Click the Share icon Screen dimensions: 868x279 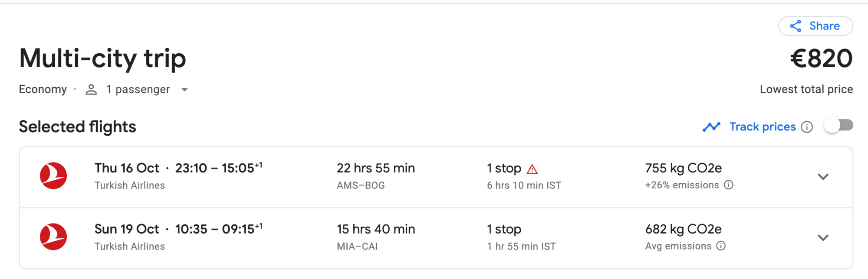796,26
